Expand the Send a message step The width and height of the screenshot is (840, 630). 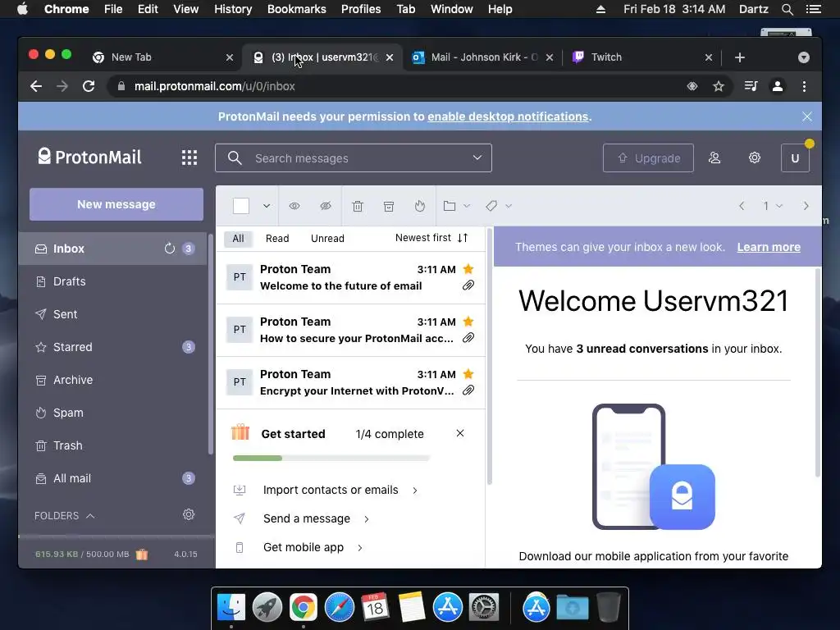tap(301, 518)
